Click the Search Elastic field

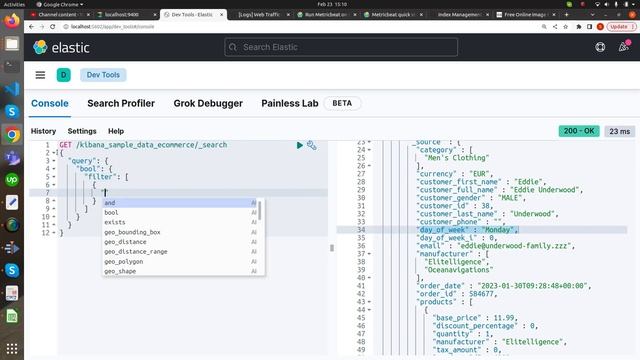click(341, 47)
